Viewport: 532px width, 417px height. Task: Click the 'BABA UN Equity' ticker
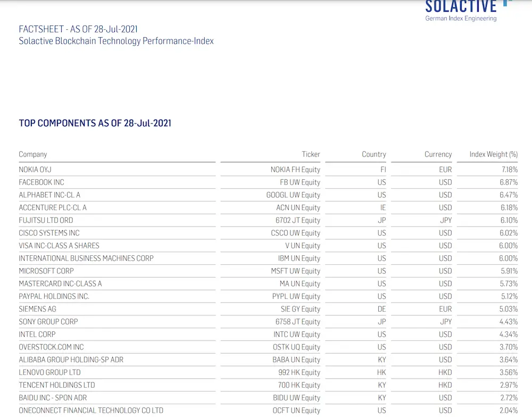click(x=296, y=360)
